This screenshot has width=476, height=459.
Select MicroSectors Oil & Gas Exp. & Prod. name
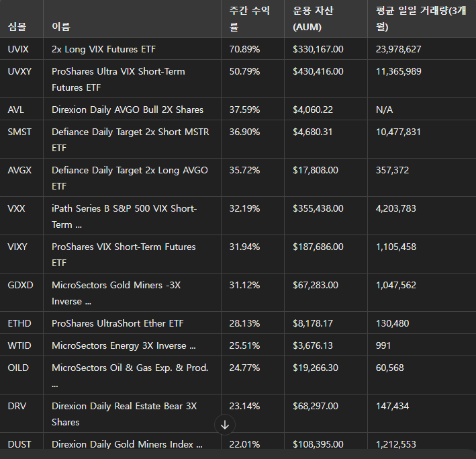tap(130, 376)
